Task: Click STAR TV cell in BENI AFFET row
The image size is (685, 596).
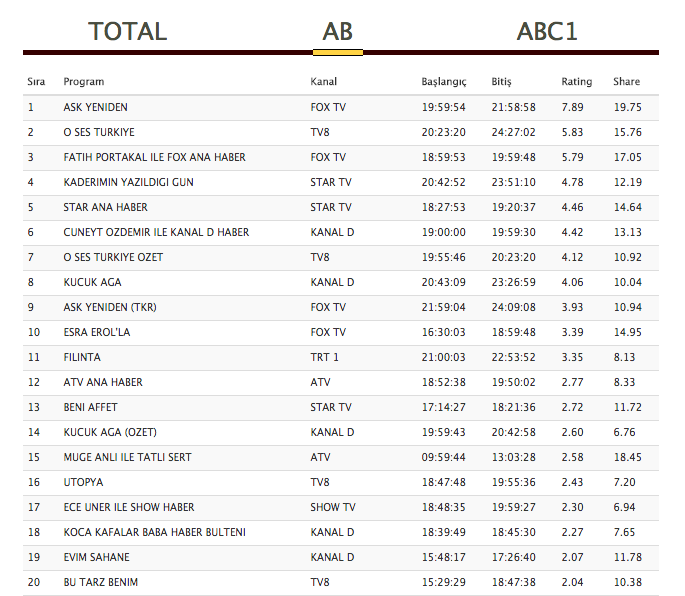Action: [x=331, y=407]
